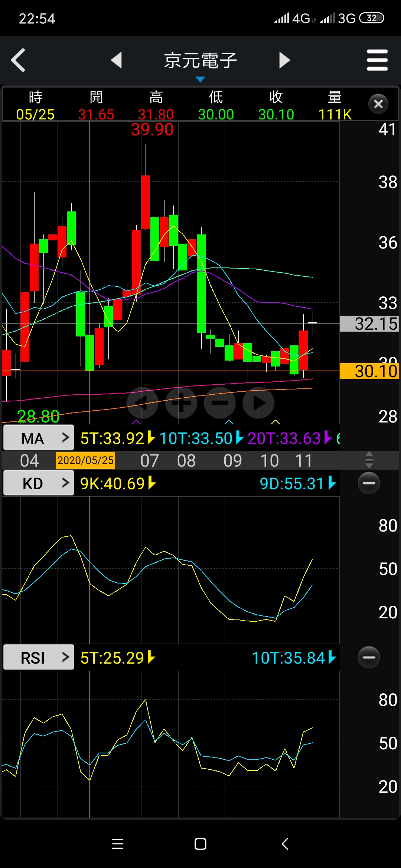Zoom in chart with plus button
The height and width of the screenshot is (868, 401).
click(x=181, y=403)
